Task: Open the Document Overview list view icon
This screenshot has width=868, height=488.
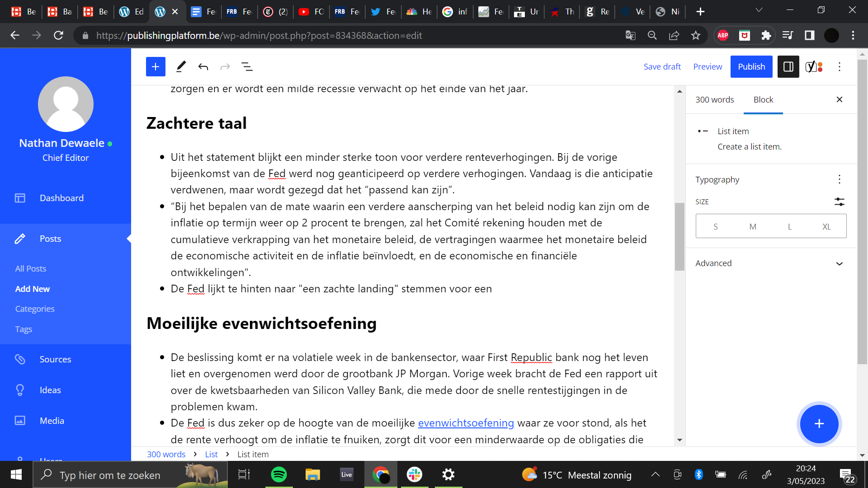Action: [x=247, y=67]
